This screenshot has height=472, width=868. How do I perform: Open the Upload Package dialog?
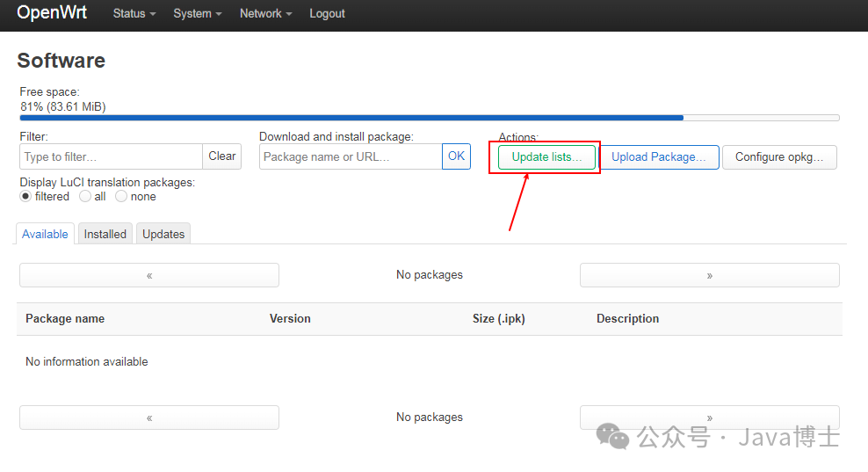tap(659, 157)
